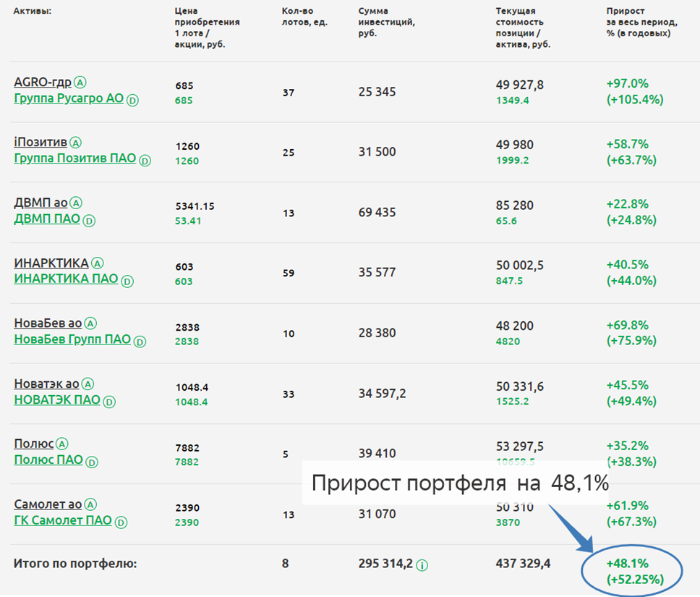Open the НоваБев ао asset link

click(48, 323)
